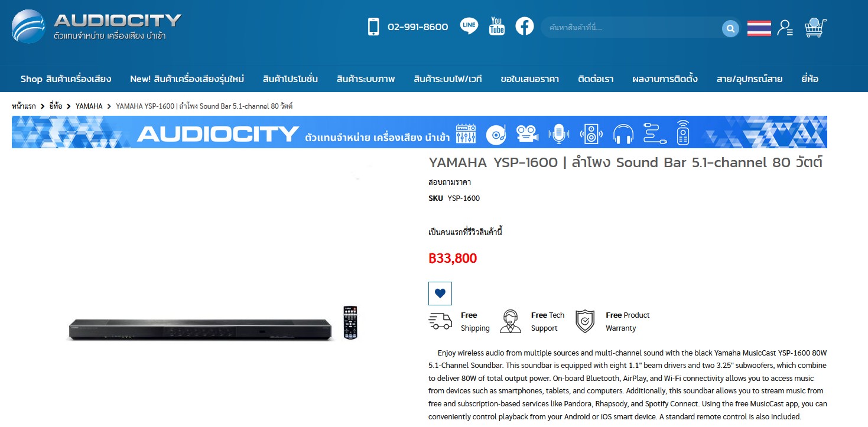Click the Audiocity logo
The height and width of the screenshot is (427, 868).
coord(97,27)
